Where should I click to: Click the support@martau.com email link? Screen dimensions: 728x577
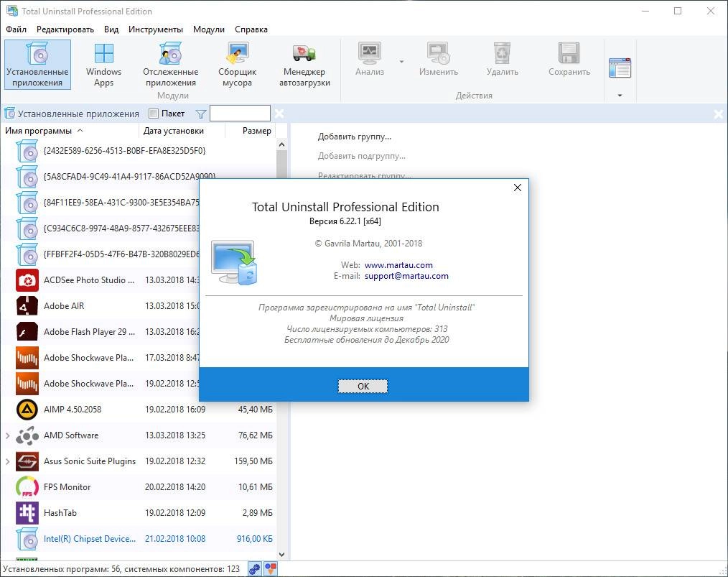(406, 276)
